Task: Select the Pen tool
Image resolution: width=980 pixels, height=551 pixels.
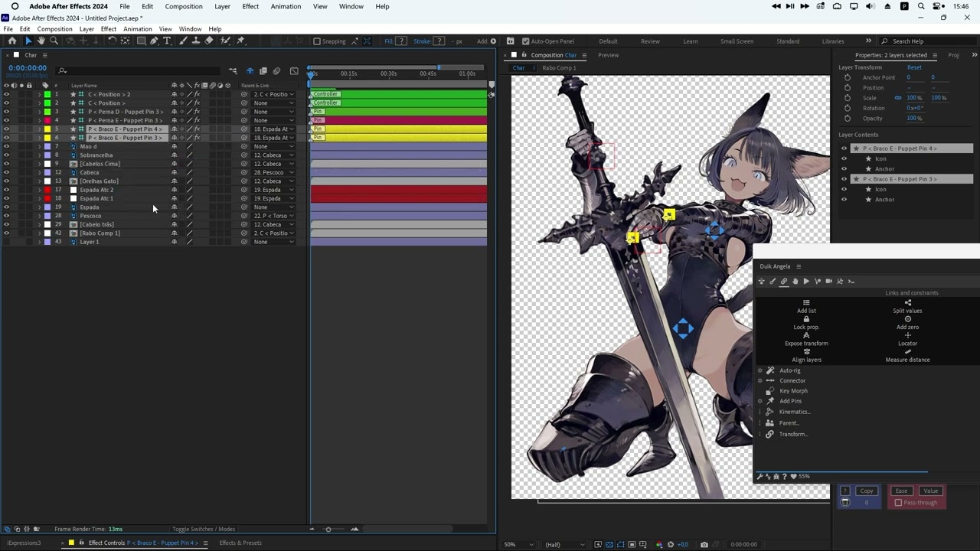Action: 154,41
